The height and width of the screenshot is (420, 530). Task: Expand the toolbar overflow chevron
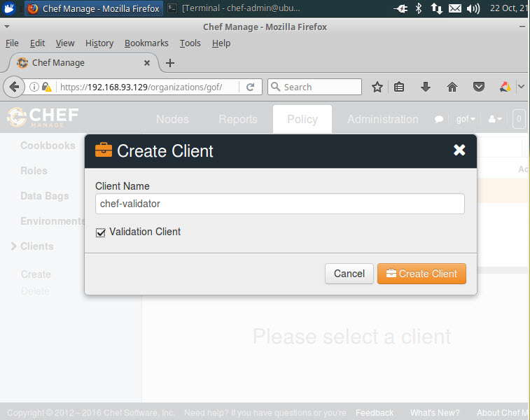pos(521,87)
